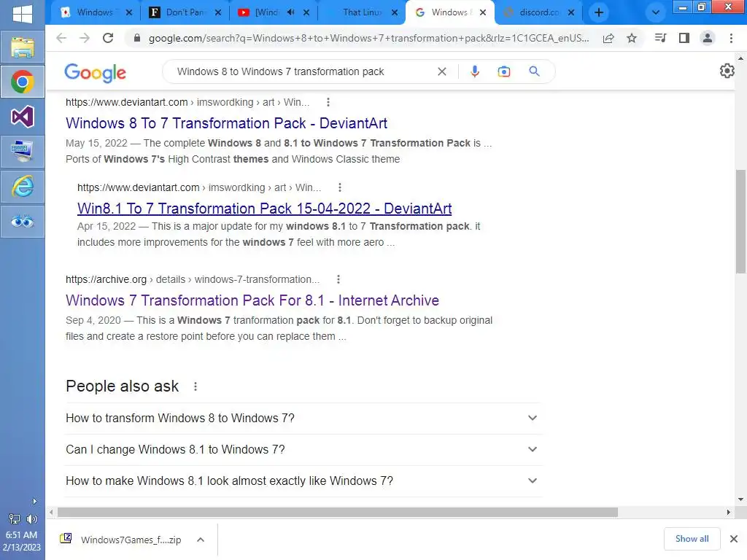Mute the YouTube tab audio icon
Image resolution: width=747 pixels, height=560 pixels.
(290, 12)
